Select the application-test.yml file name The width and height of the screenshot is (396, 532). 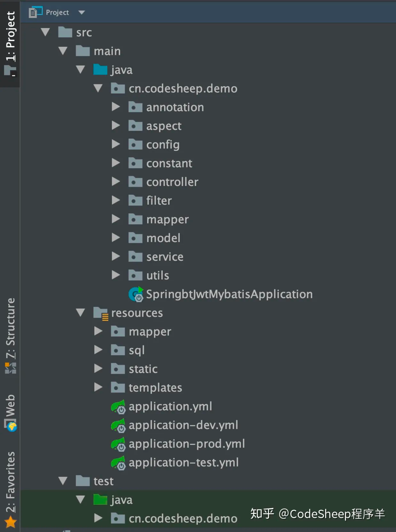184,463
